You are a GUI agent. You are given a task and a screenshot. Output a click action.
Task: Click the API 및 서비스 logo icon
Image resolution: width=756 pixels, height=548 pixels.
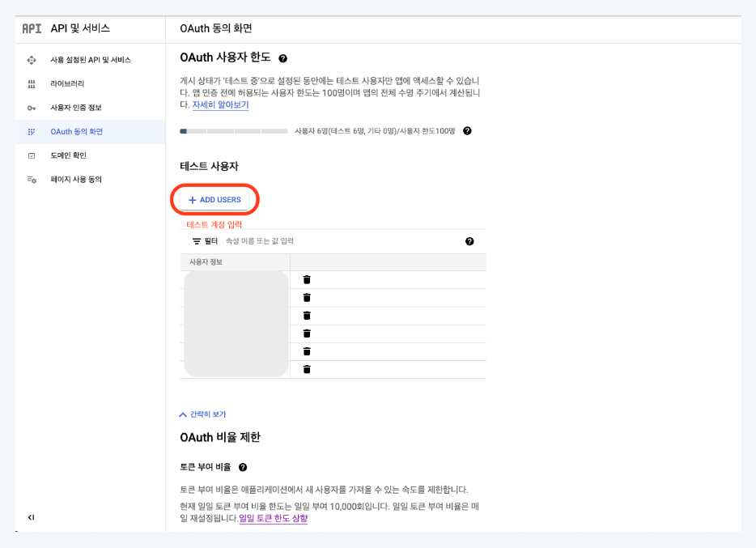pos(31,29)
